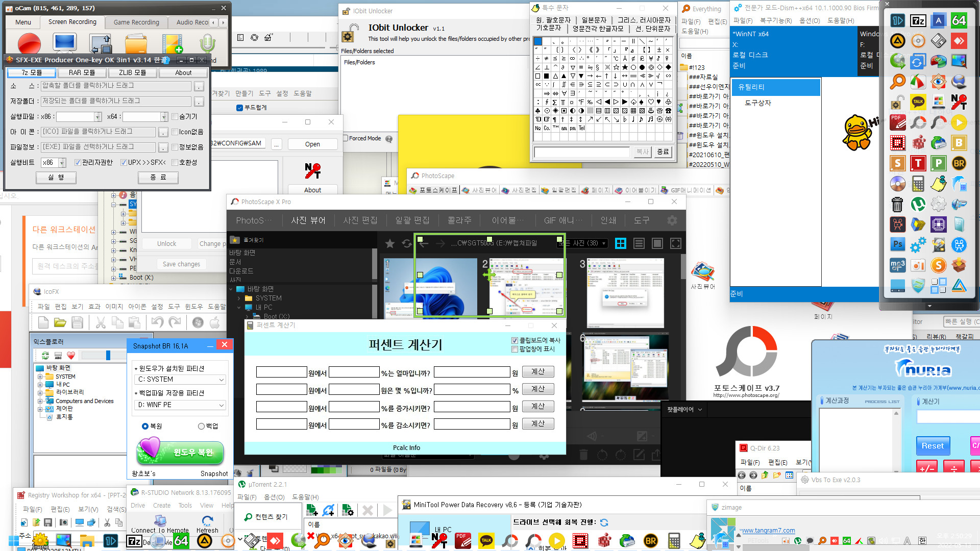Start recording with oCam red record button

pos(29,44)
